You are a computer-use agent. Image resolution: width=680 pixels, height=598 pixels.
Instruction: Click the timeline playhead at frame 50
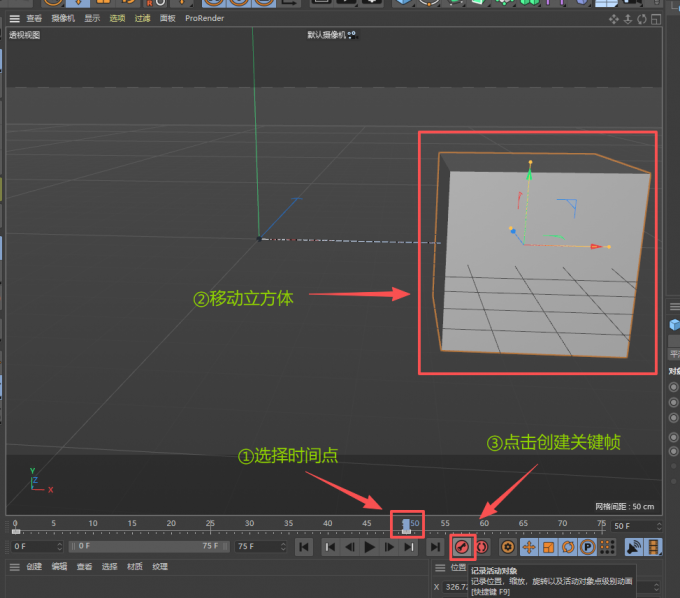[x=406, y=524]
